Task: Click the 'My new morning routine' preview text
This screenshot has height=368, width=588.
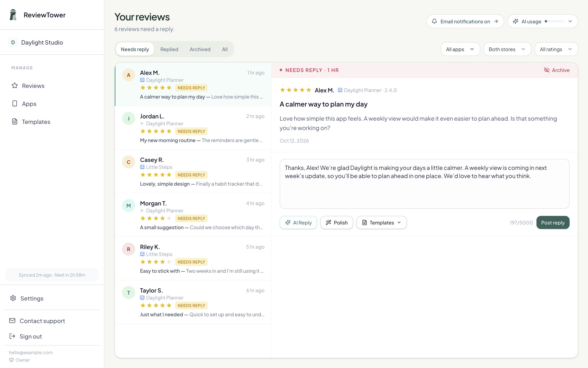Action: 202,140
